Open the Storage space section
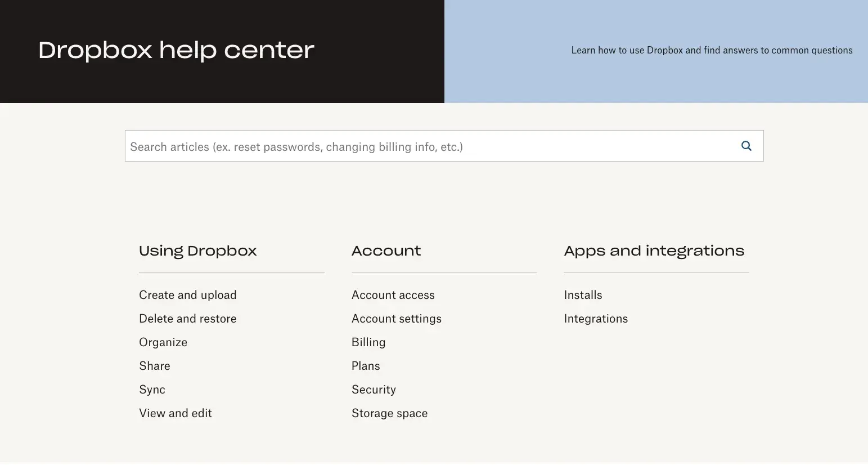868x465 pixels. pyautogui.click(x=389, y=413)
